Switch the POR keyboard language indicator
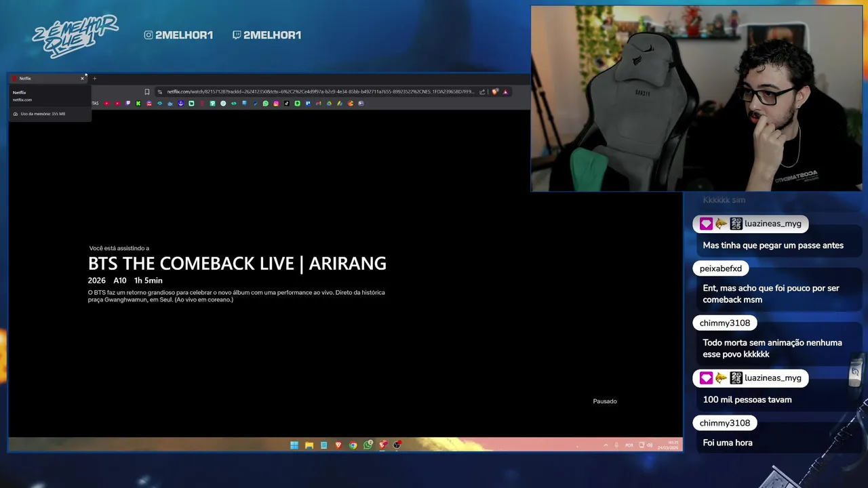868x488 pixels. pyautogui.click(x=629, y=445)
